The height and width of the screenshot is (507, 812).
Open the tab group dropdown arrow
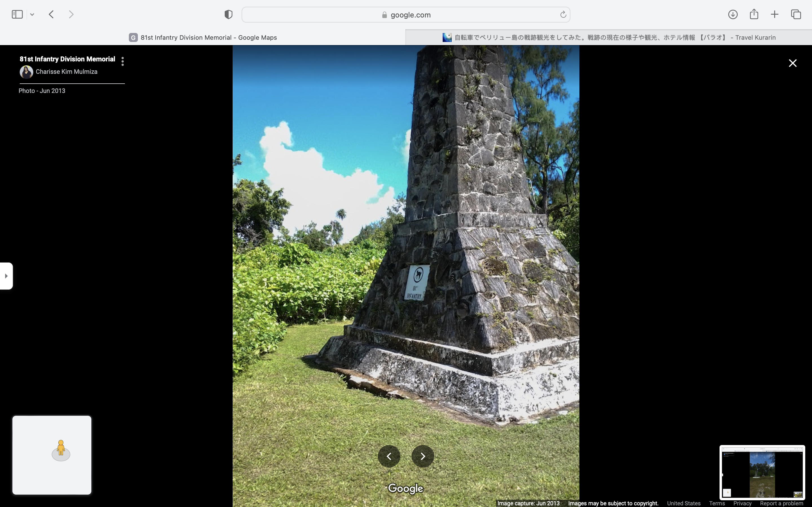pyautogui.click(x=32, y=14)
